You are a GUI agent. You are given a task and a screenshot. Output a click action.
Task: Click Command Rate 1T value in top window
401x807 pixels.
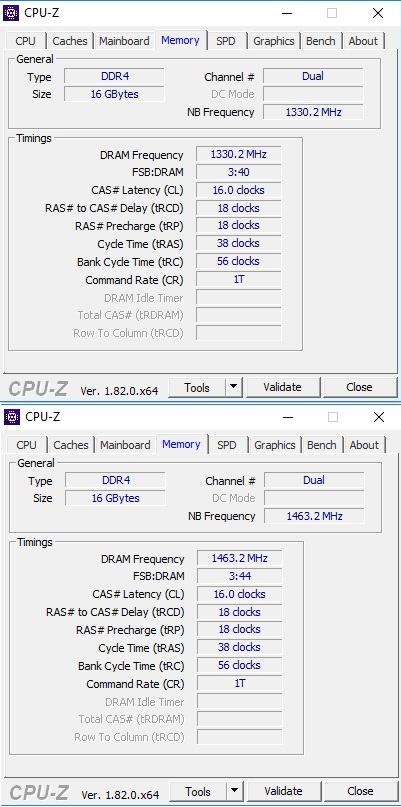point(238,279)
